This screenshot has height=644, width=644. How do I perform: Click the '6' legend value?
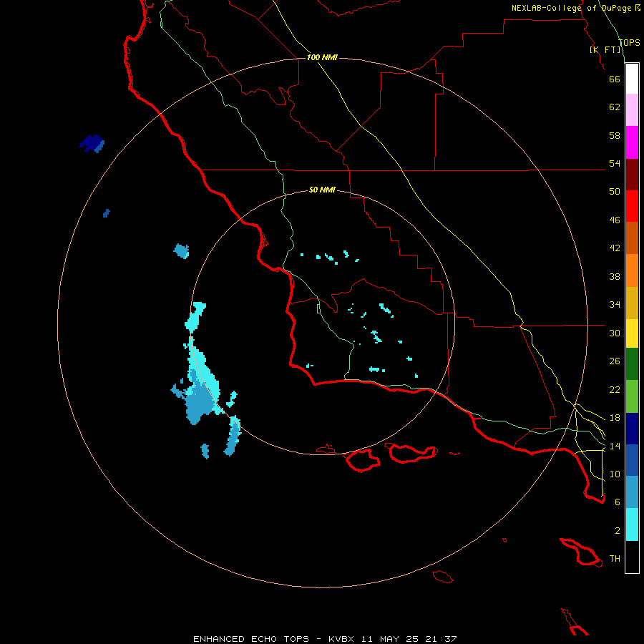coord(618,502)
